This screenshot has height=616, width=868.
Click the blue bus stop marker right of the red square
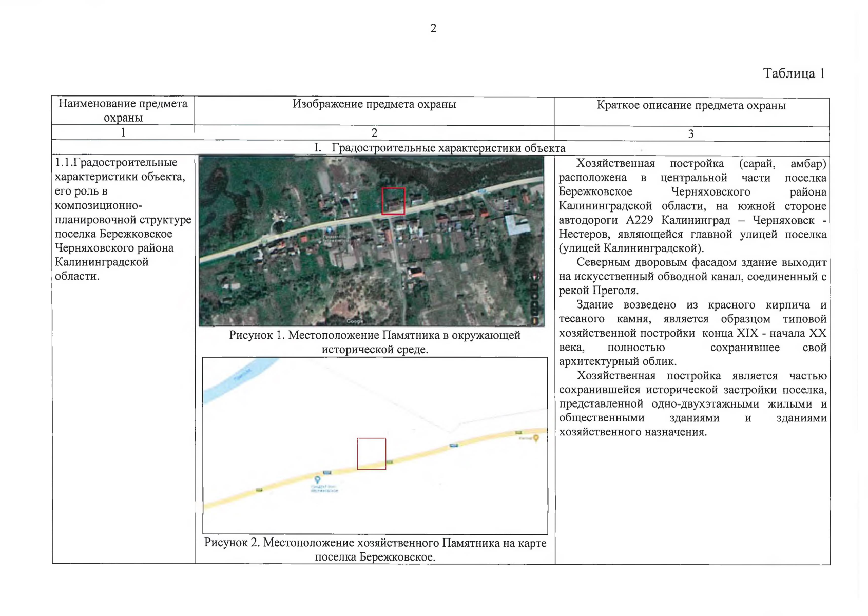pos(453,445)
